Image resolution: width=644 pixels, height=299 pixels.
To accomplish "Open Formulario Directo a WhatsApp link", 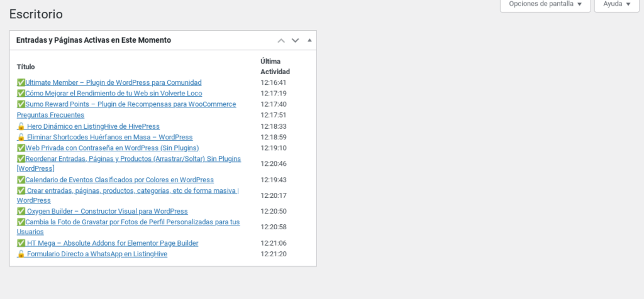I will pos(92,254).
